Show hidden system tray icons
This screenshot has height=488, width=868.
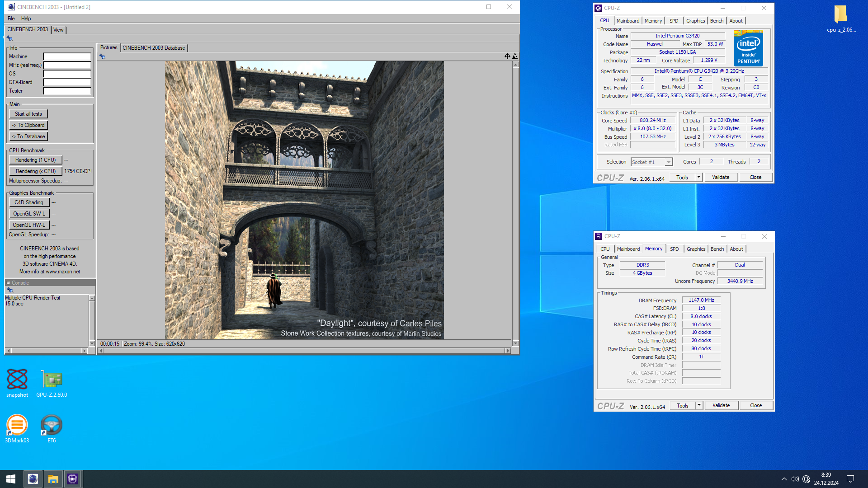(x=784, y=479)
